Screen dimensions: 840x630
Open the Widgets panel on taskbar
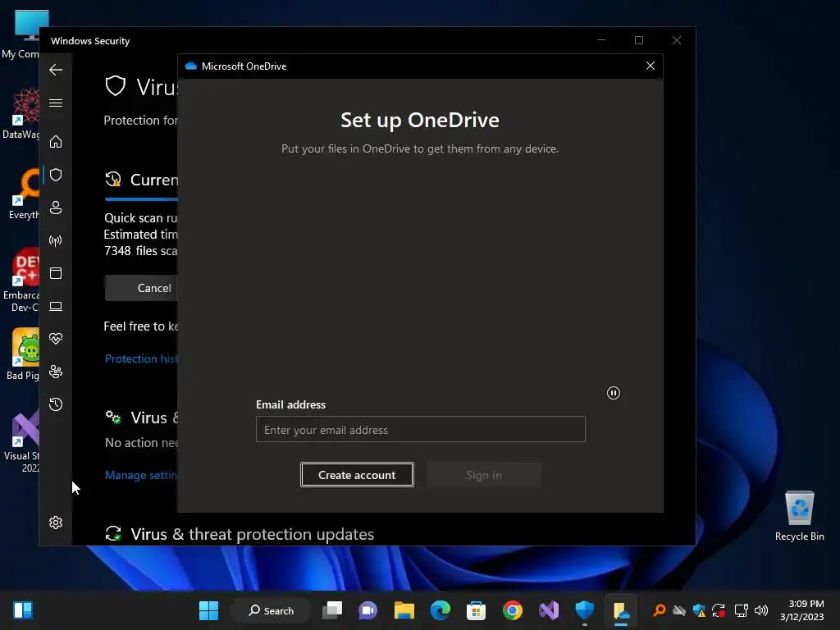(22, 610)
